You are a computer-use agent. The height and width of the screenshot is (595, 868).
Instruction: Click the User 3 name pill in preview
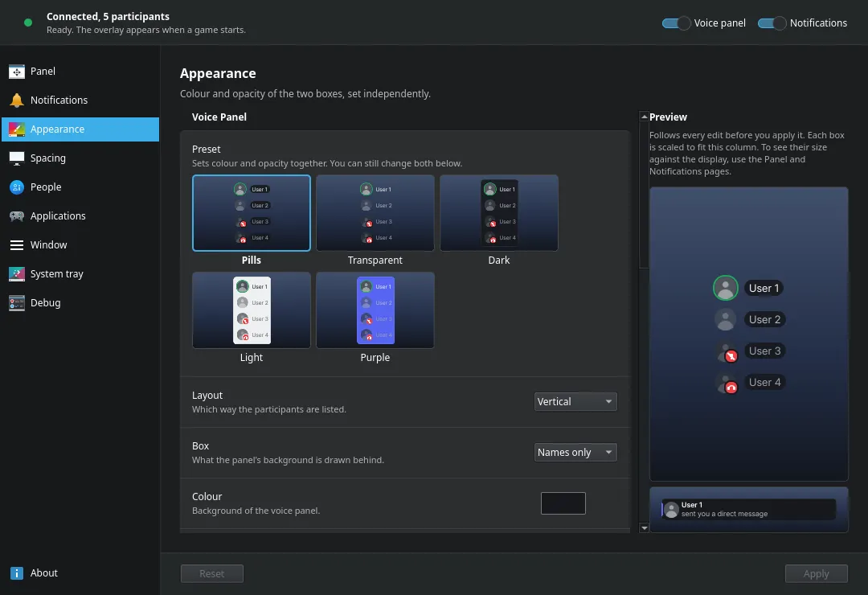[764, 351]
